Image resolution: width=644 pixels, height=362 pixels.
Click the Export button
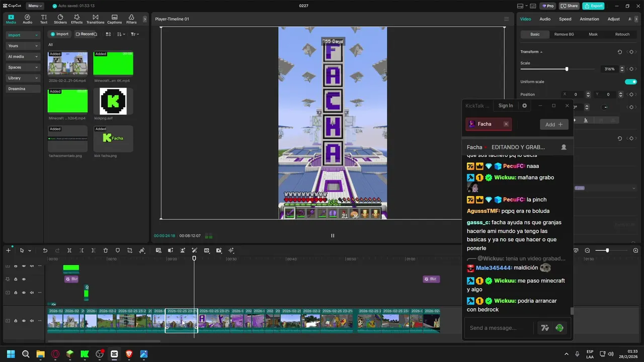(593, 6)
